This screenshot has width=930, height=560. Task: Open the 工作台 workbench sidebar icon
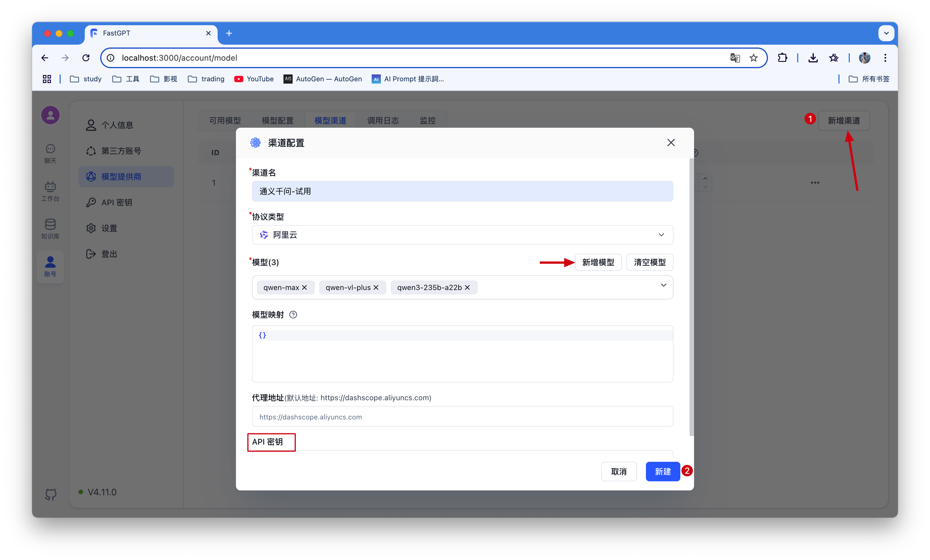[x=50, y=191]
